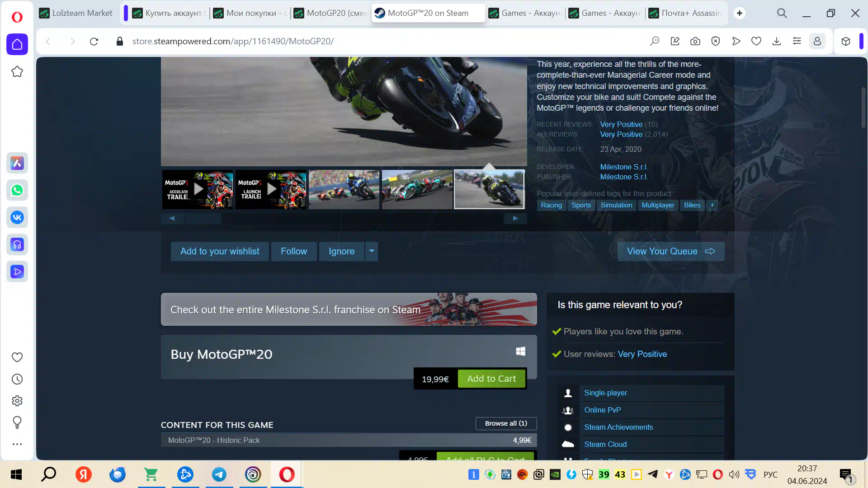Switch to first Games - Аккаунт tab
Viewport: 868px width, 488px height.
pos(525,13)
